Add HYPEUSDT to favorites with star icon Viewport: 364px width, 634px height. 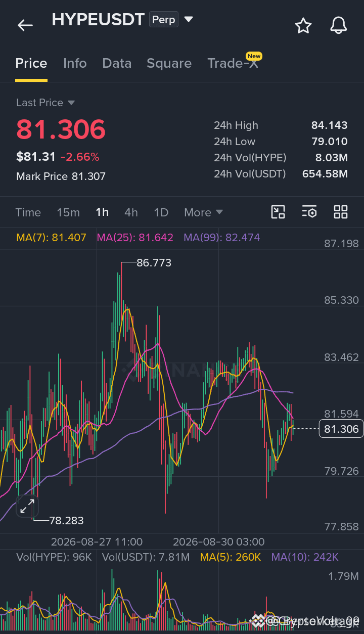pyautogui.click(x=303, y=25)
